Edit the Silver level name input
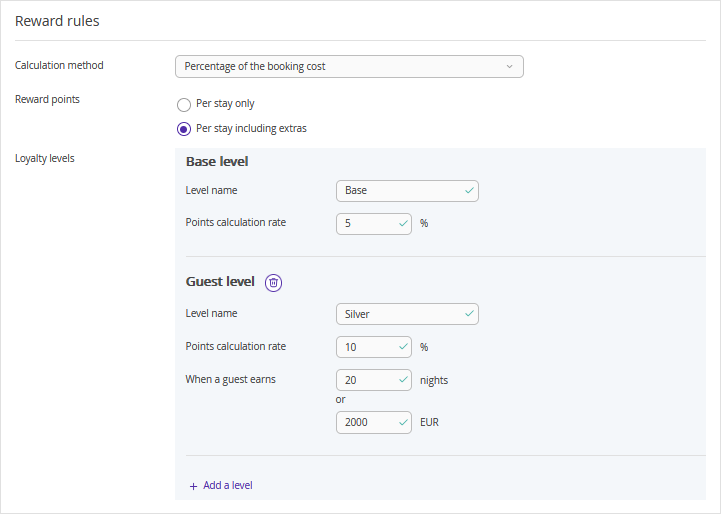 pos(407,314)
